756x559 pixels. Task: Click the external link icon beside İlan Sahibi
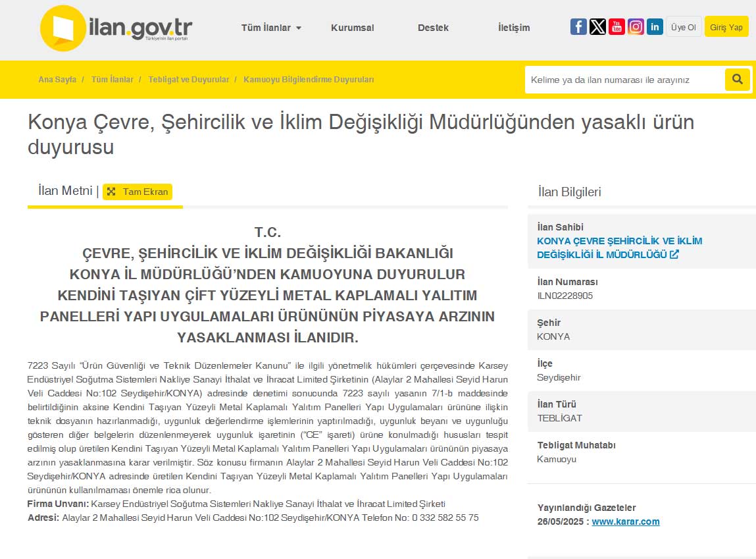point(674,254)
